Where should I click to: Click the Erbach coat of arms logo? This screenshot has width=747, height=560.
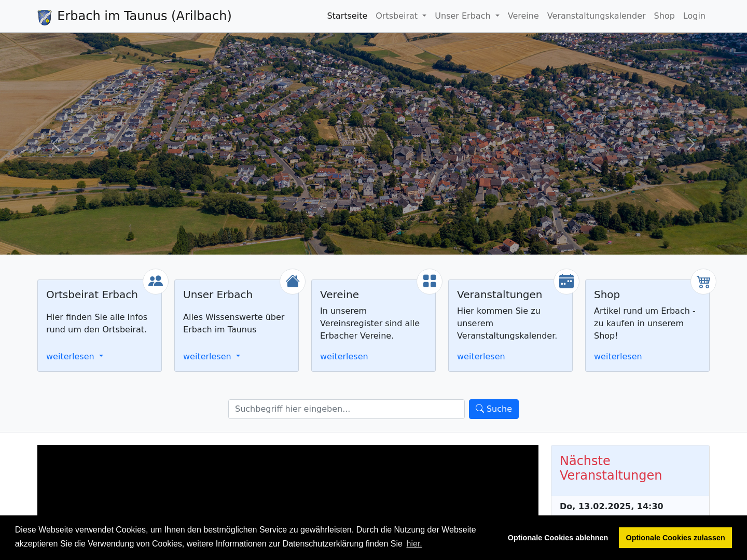tap(45, 17)
